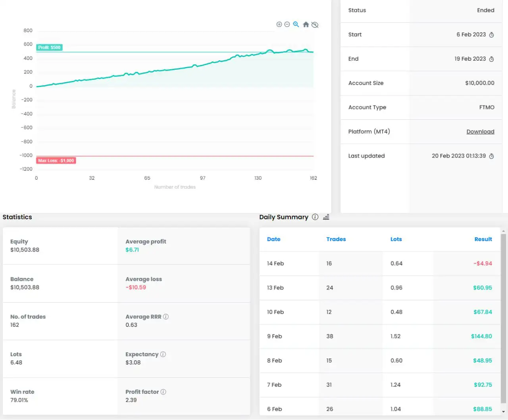Click info icon next to Profit factor
Viewport: 508px width, 420px height.
pos(163,392)
